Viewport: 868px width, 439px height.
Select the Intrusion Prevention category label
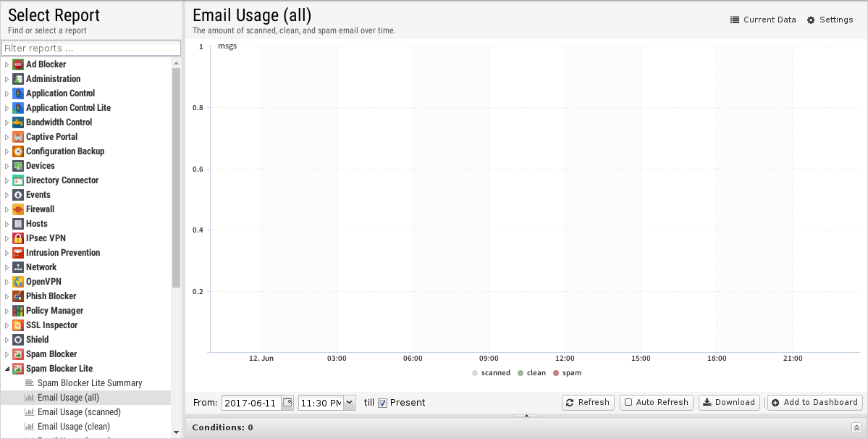[63, 252]
